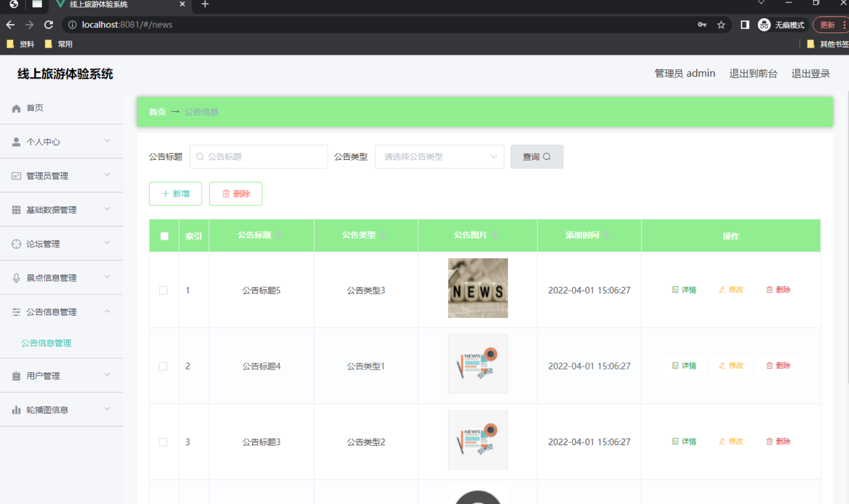Open 详情 for 公告标题5 row
The height and width of the screenshot is (504, 849).
(684, 290)
